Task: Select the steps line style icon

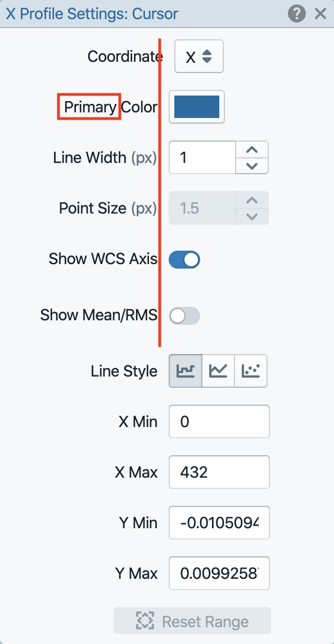Action: pyautogui.click(x=184, y=371)
